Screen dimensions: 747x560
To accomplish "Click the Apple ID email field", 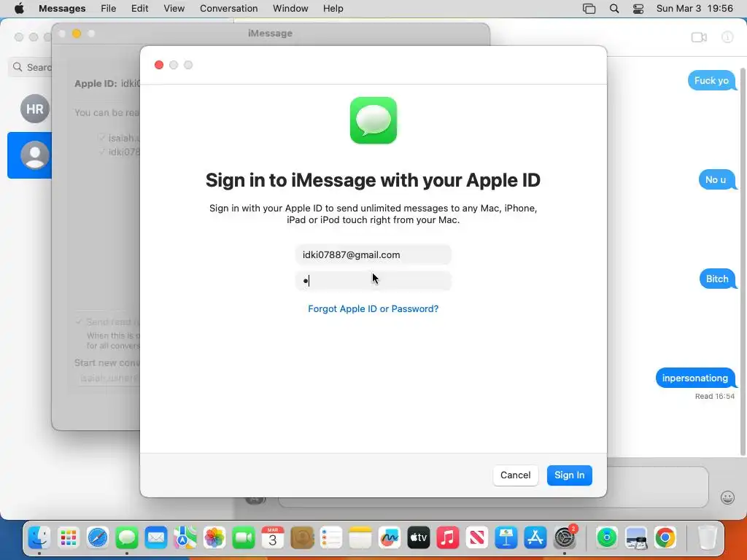I will coord(373,254).
